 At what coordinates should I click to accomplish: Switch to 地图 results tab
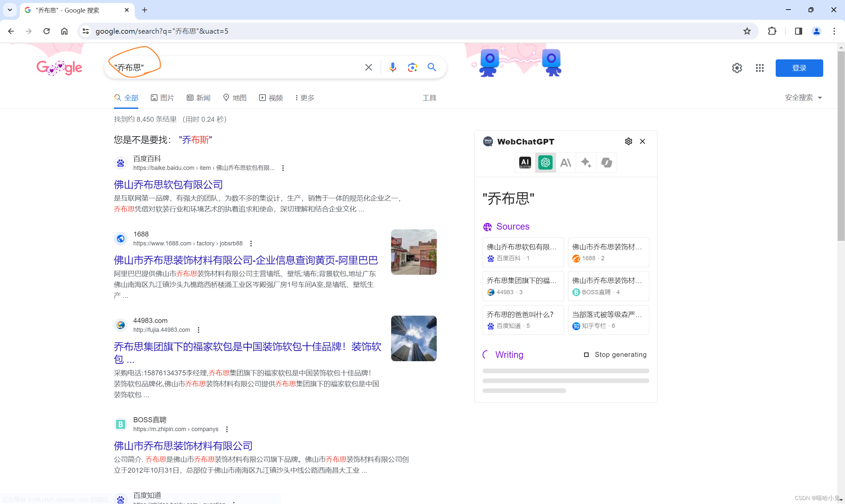234,98
